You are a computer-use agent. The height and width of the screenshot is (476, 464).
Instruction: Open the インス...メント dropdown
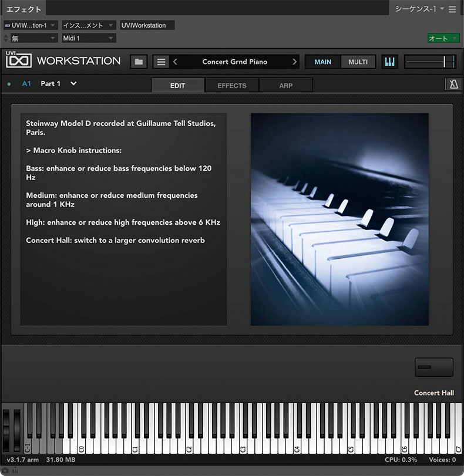tap(89, 25)
